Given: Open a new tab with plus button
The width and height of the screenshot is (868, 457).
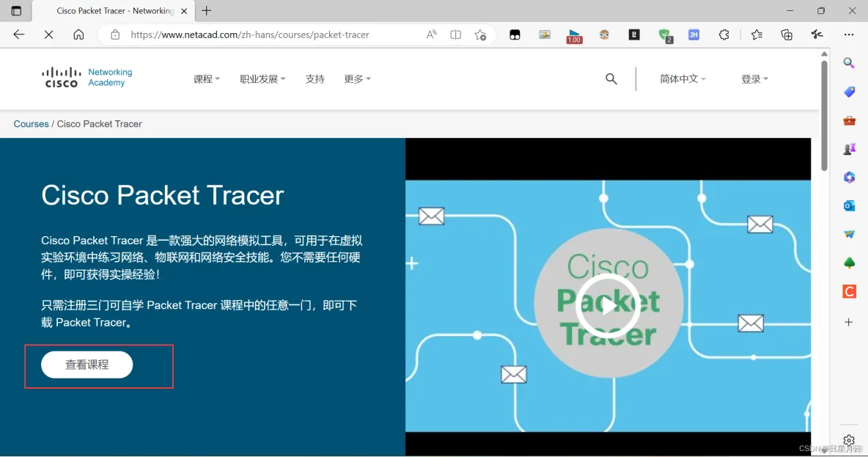Looking at the screenshot, I should [207, 10].
